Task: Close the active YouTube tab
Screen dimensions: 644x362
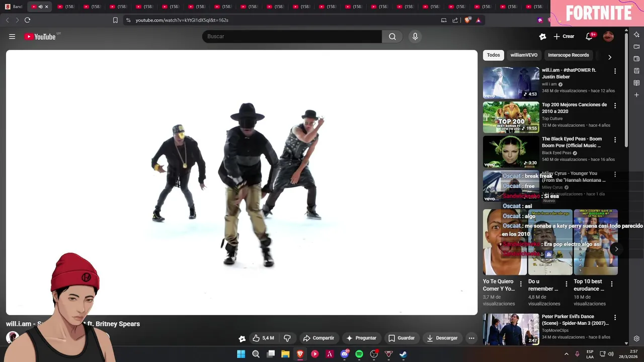Action: point(47,7)
